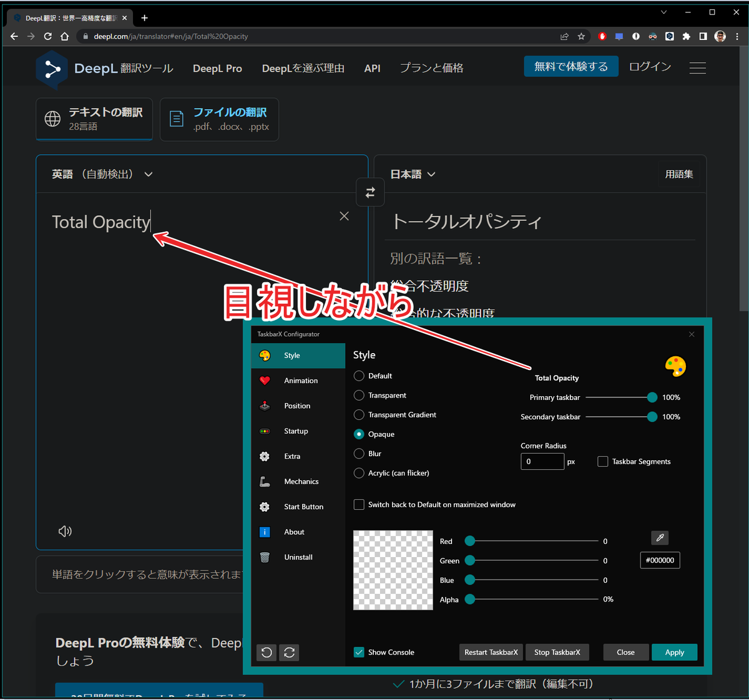The height and width of the screenshot is (700, 749).
Task: Adjust the Primary taskbar opacity slider
Action: [x=621, y=397]
